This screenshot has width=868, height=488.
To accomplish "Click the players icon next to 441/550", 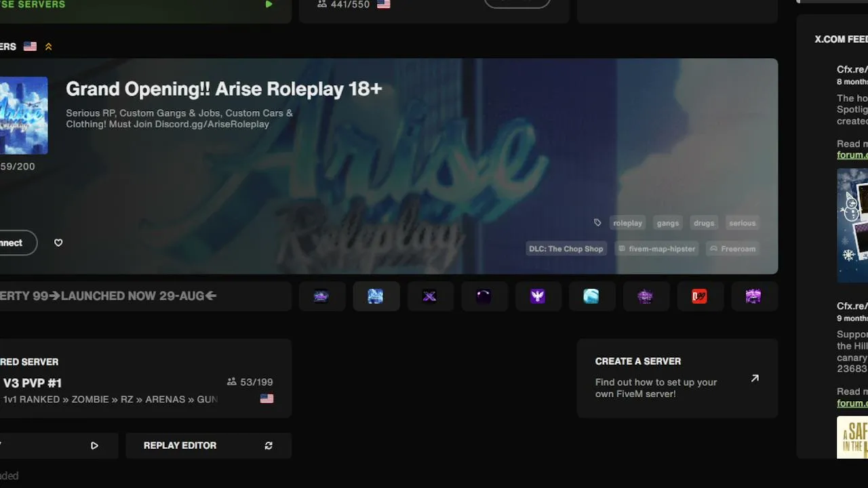I will [x=322, y=4].
